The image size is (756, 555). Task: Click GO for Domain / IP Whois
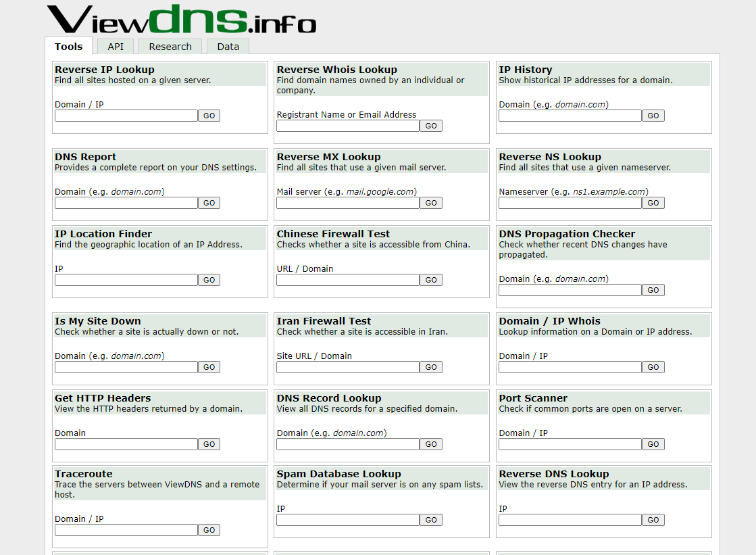click(x=653, y=368)
